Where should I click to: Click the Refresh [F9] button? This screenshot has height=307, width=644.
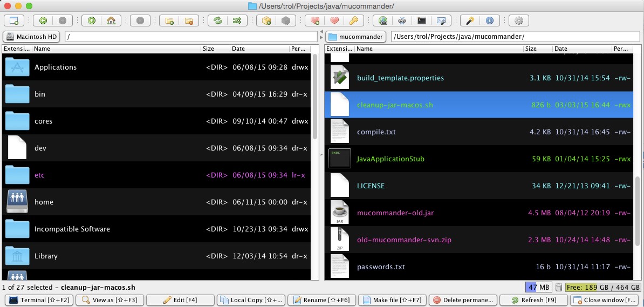pos(533,300)
